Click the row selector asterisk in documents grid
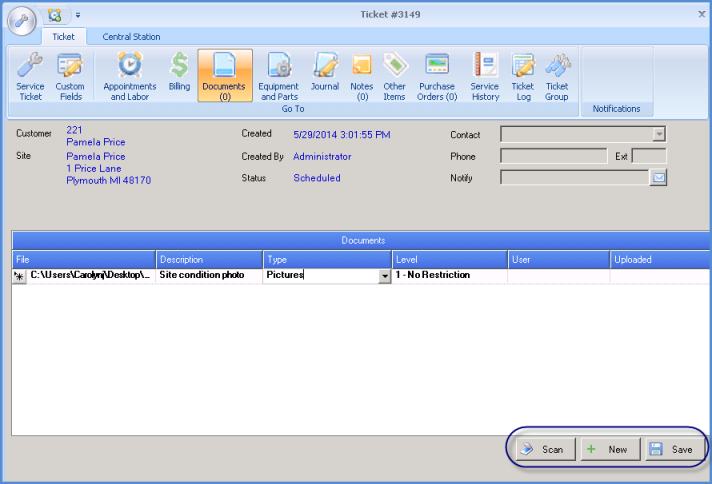Image resolution: width=712 pixels, height=484 pixels. (x=19, y=276)
